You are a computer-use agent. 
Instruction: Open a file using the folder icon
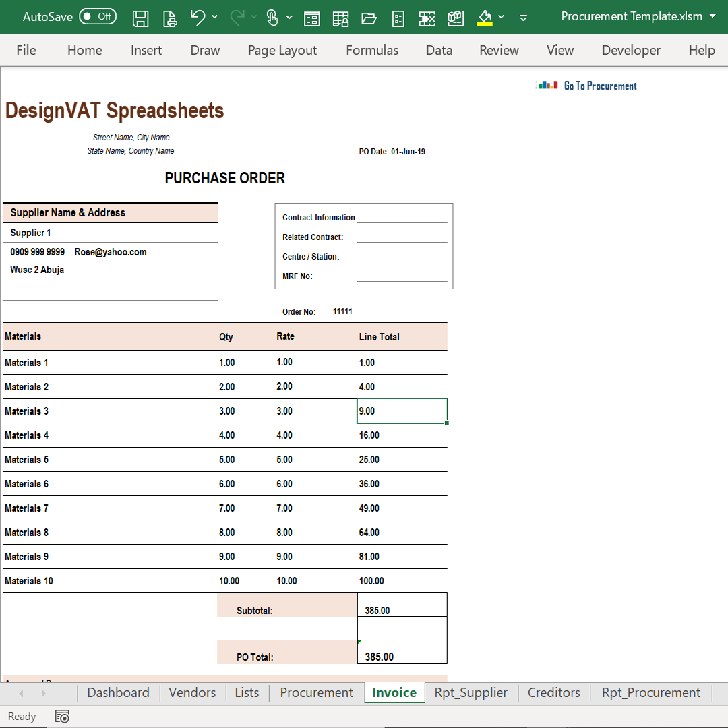(x=369, y=17)
